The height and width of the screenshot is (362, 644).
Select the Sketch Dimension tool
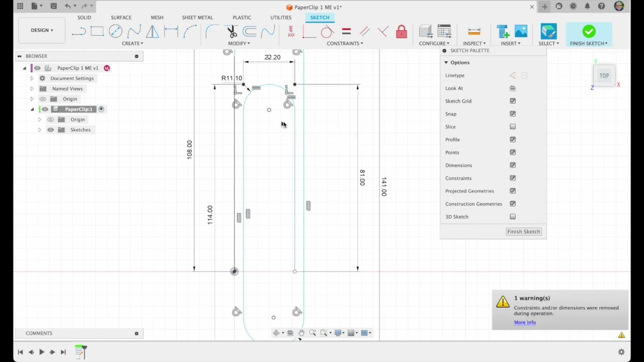pos(171,32)
